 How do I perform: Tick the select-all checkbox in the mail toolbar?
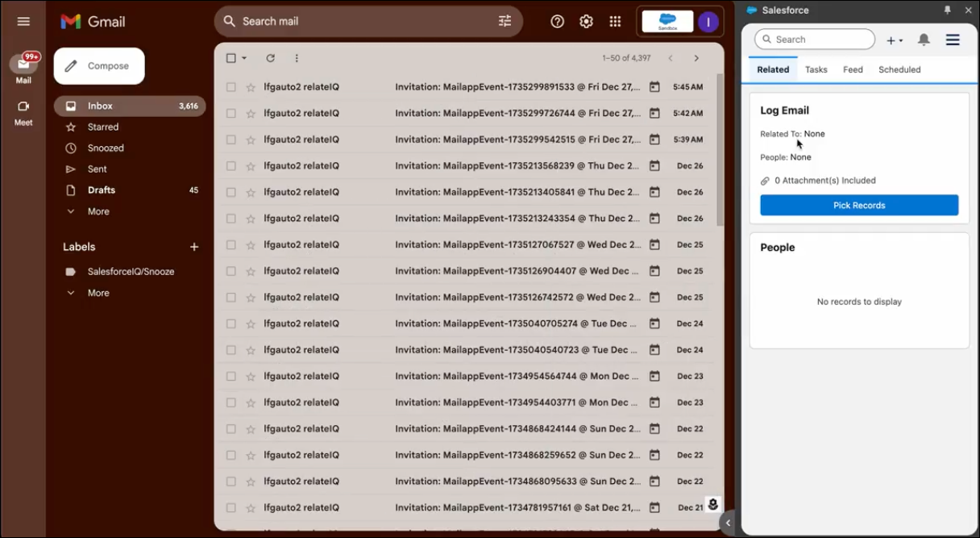click(x=231, y=58)
